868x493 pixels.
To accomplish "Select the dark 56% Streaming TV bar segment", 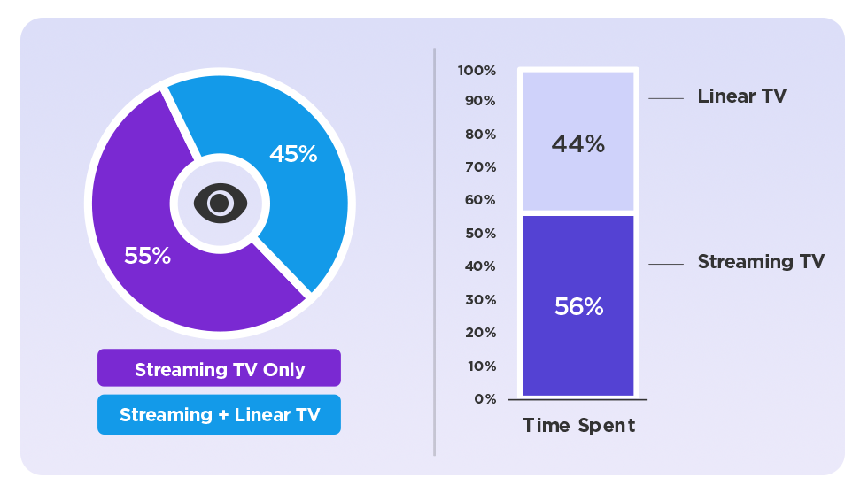I will 578,306.
